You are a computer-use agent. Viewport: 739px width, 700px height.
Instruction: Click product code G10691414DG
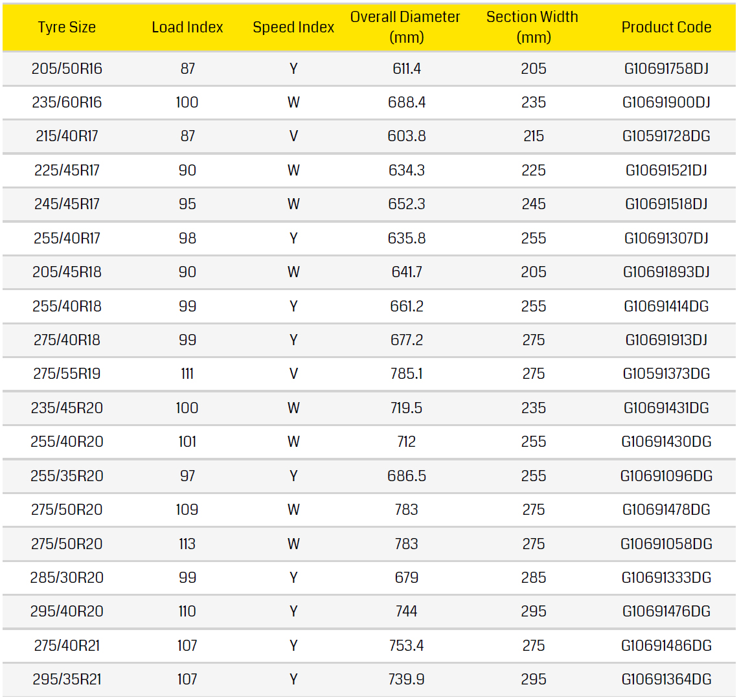(666, 306)
